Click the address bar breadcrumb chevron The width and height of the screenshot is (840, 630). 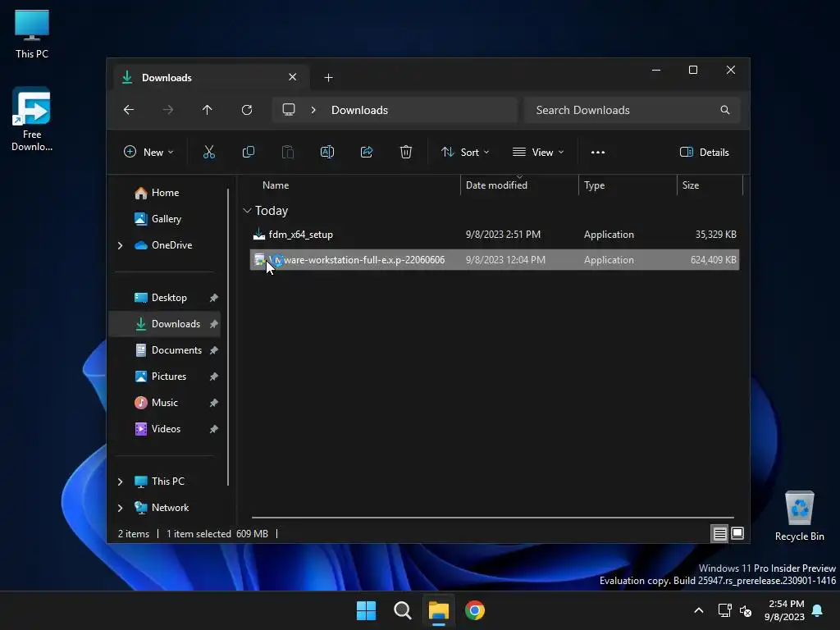point(313,110)
